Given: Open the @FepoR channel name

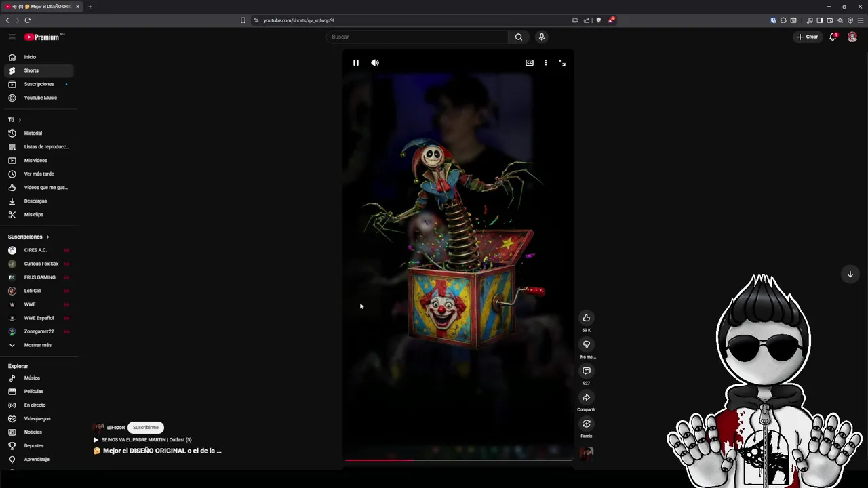Looking at the screenshot, I should [x=116, y=428].
